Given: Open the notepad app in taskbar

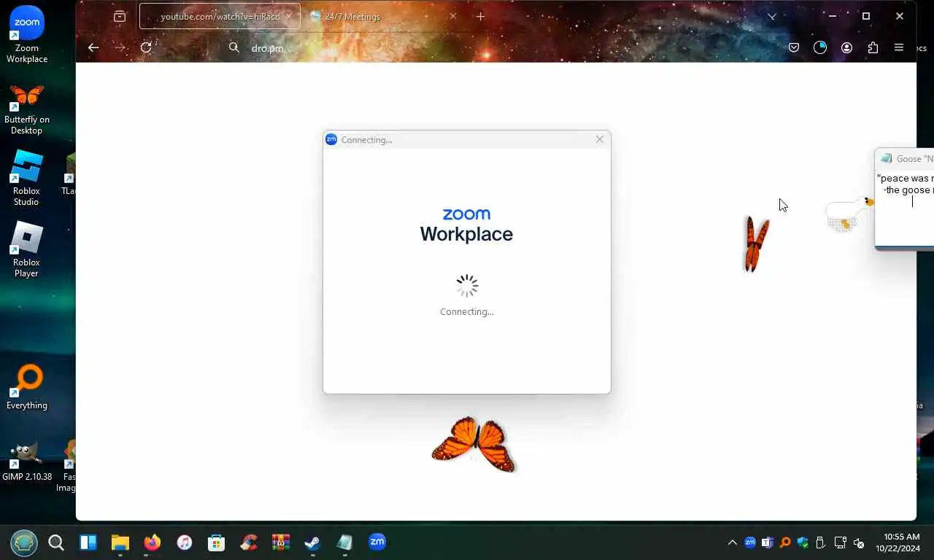Looking at the screenshot, I should pyautogui.click(x=344, y=542).
